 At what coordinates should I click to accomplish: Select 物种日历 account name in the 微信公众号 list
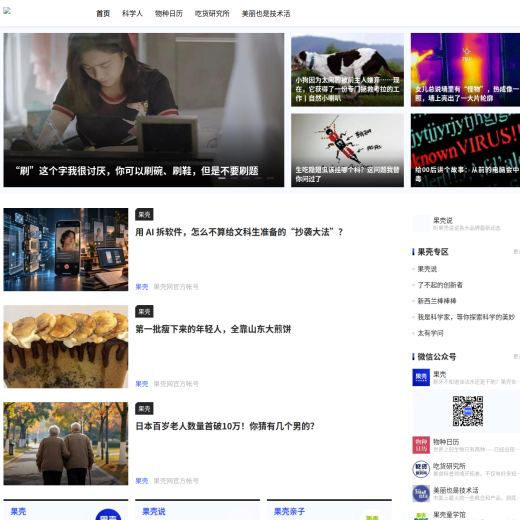coord(446,442)
